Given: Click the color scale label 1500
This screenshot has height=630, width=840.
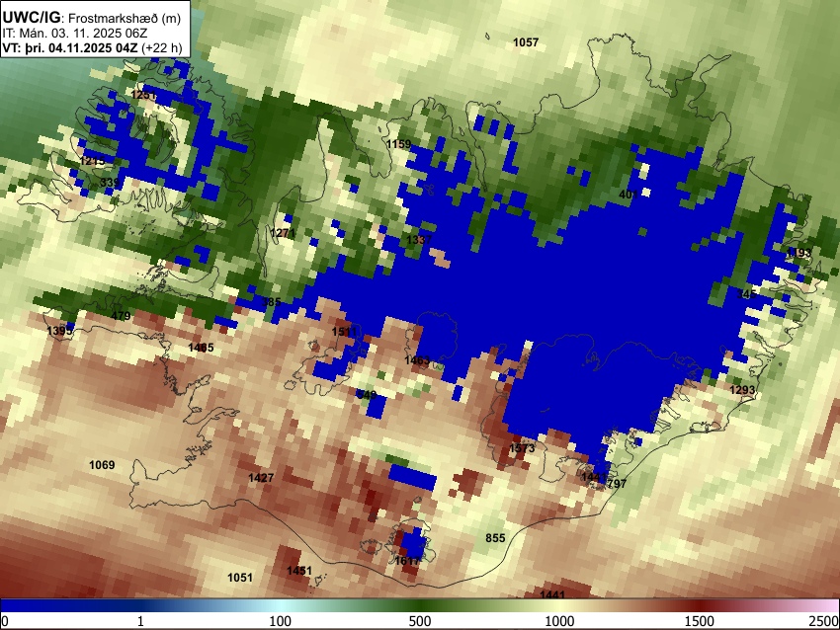Looking at the screenshot, I should click(x=700, y=621).
